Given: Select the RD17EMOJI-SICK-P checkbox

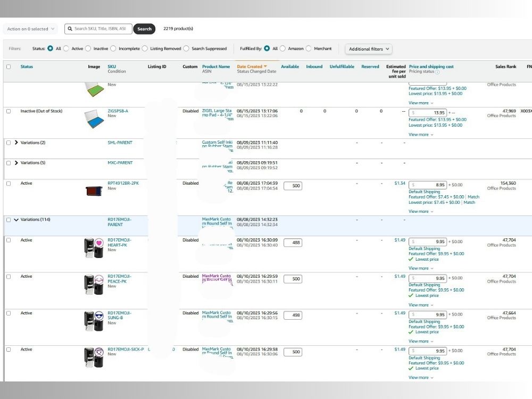Looking at the screenshot, I should 9,350.
